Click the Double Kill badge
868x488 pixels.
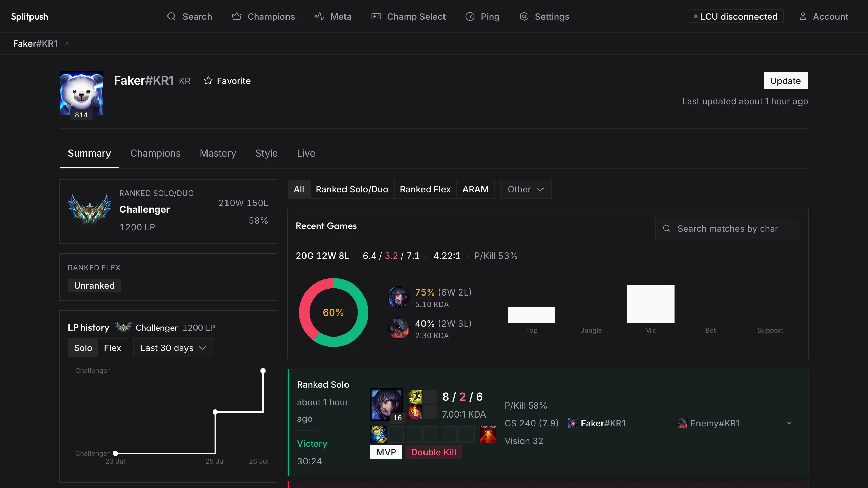[x=434, y=452]
